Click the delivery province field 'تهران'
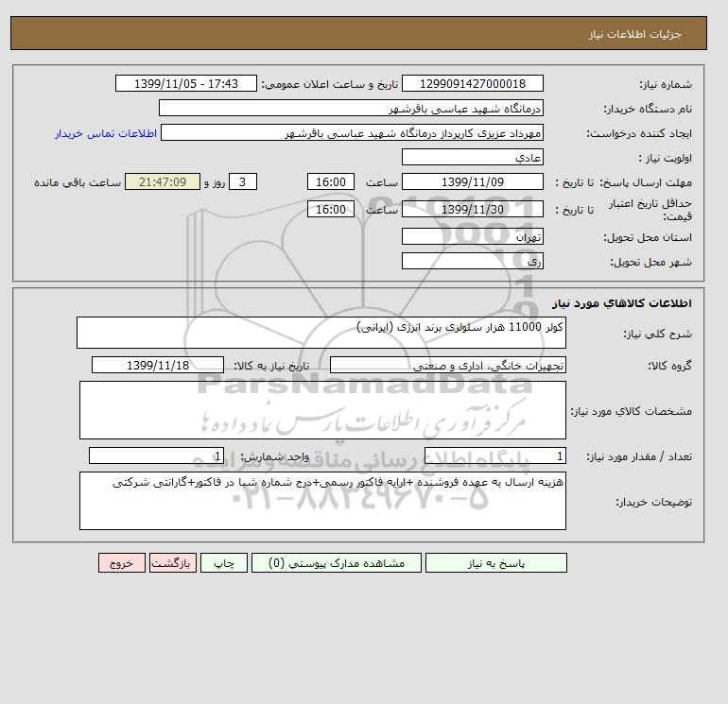 coord(472,236)
